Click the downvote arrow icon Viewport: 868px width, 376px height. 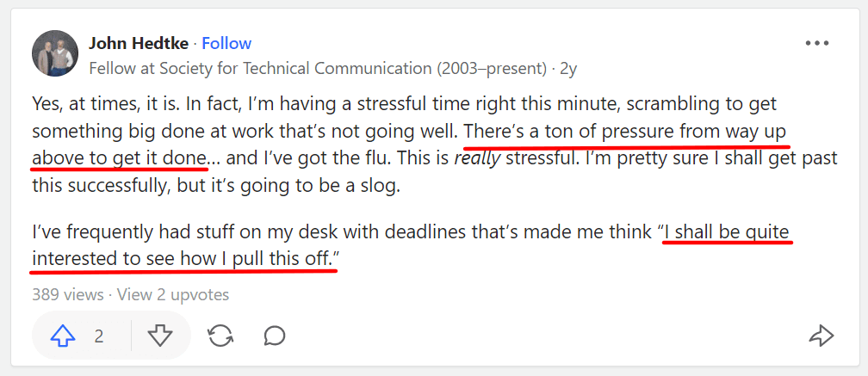[160, 336]
